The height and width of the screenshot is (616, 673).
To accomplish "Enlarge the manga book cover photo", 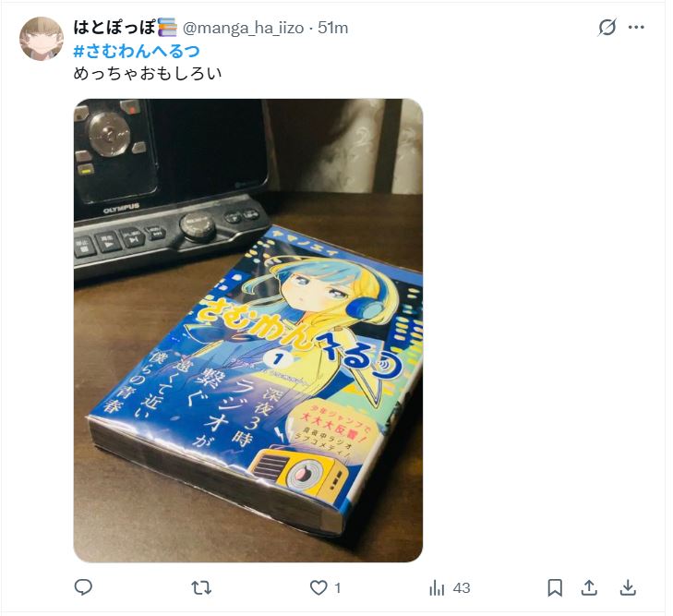I will pos(248,331).
